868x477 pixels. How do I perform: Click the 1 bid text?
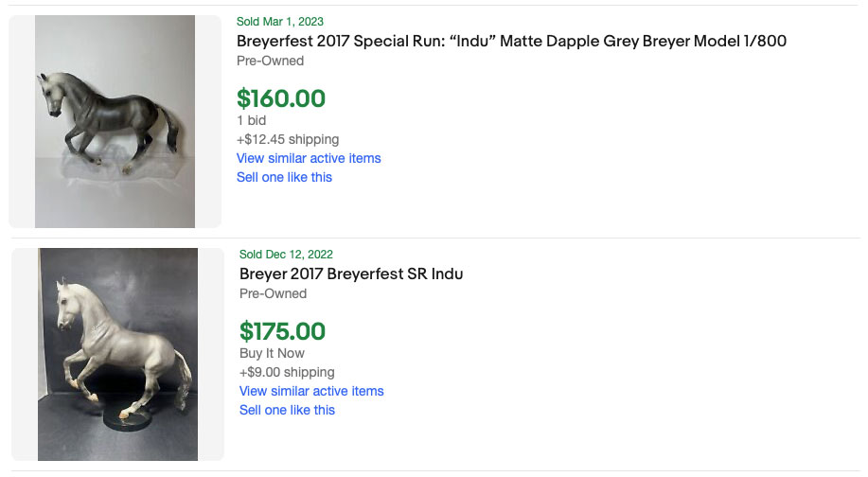point(251,120)
